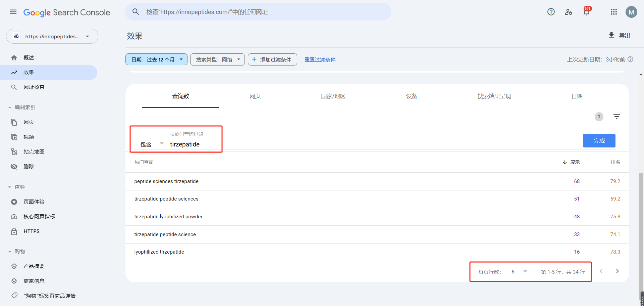Click the 导出 export button label
The width and height of the screenshot is (644, 306).
tap(625, 36)
